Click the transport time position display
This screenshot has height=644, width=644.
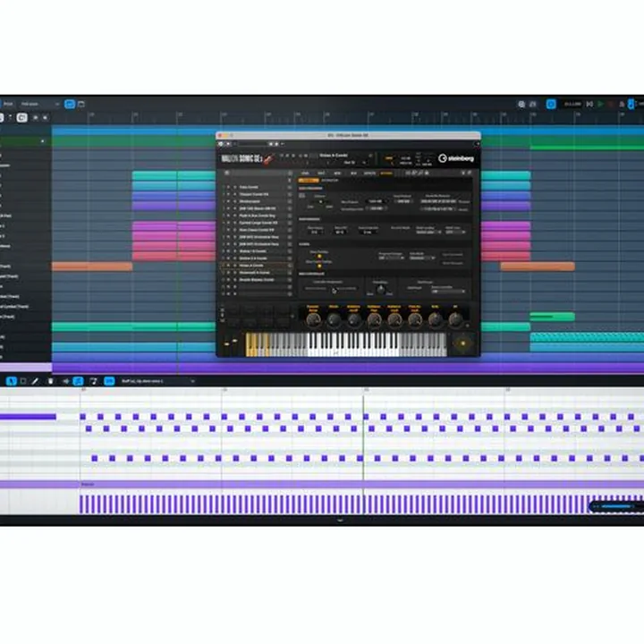tap(572, 105)
